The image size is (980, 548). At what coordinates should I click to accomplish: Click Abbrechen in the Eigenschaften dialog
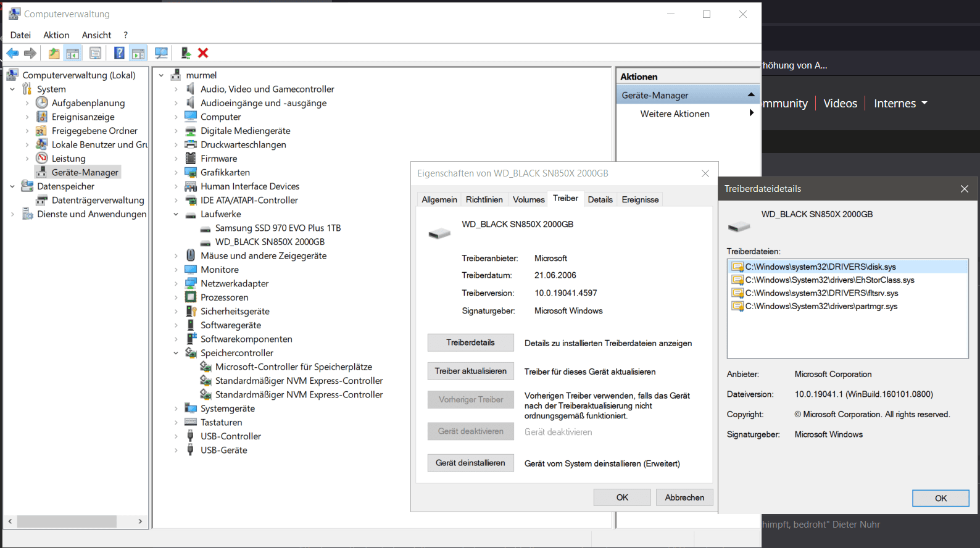(684, 497)
